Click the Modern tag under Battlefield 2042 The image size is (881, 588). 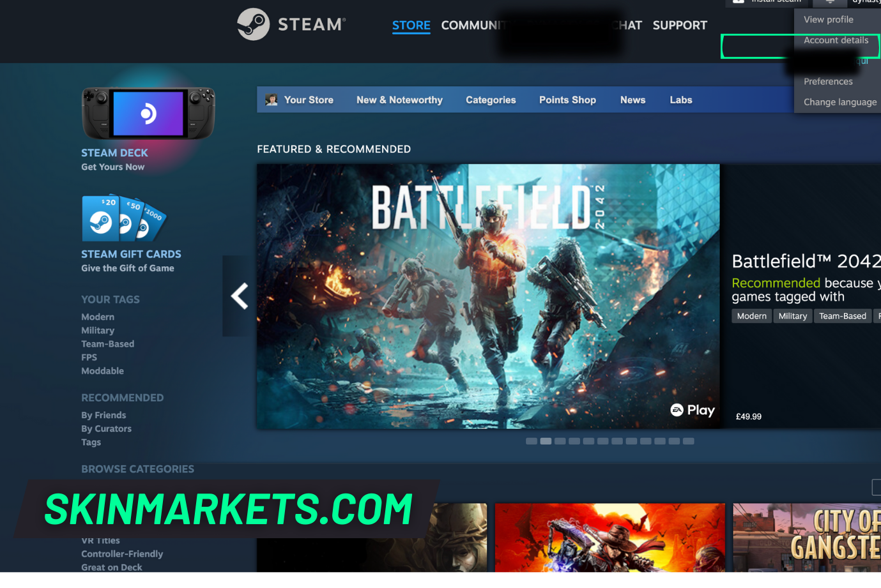(x=751, y=316)
